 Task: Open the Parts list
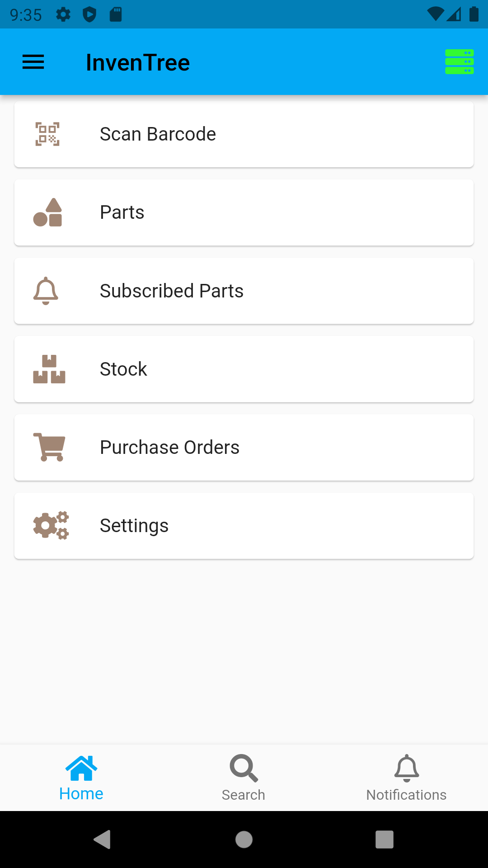[x=244, y=212]
